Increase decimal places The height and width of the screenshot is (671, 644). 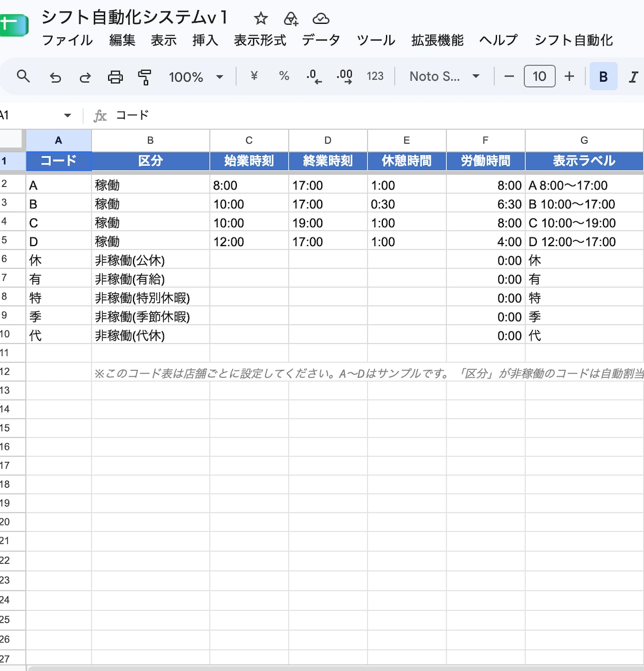click(x=344, y=76)
